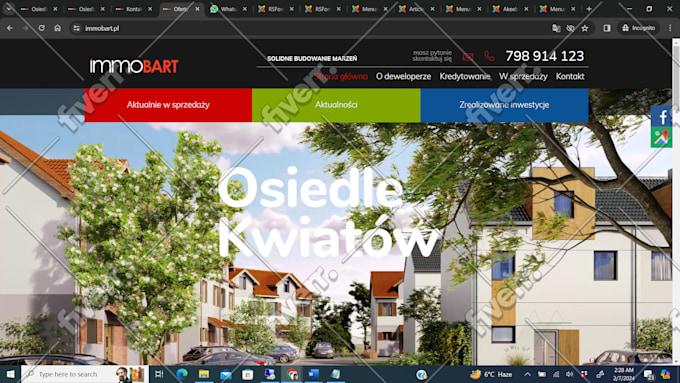Open File Explorer from taskbar

204,374
